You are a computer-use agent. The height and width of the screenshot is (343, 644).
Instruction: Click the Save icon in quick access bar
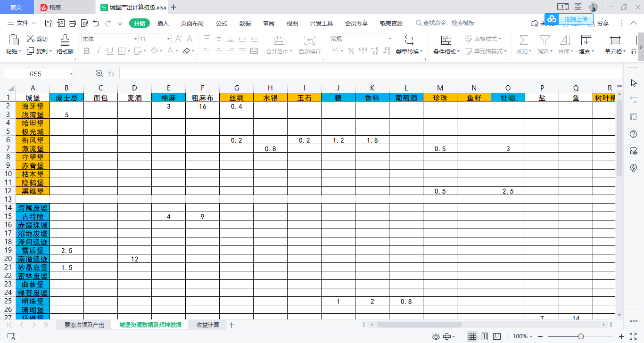49,23
